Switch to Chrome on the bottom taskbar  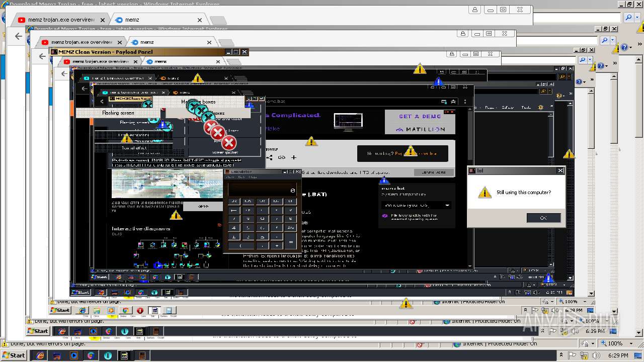(x=91, y=355)
